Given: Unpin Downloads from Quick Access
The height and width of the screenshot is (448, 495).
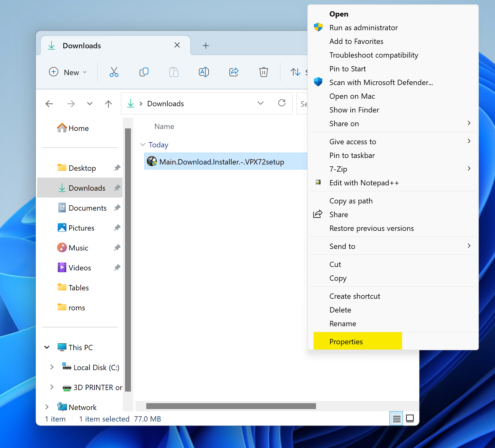Looking at the screenshot, I should tap(117, 188).
